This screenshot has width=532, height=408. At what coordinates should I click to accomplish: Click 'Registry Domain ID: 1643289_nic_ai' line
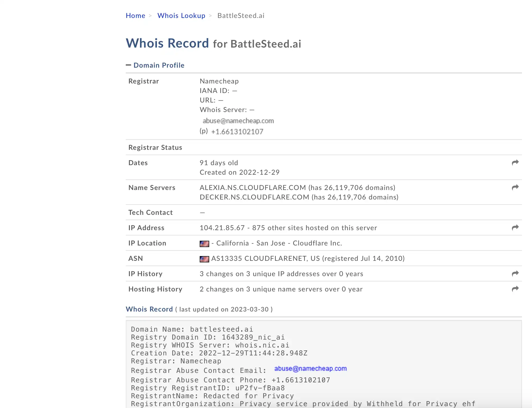point(208,337)
